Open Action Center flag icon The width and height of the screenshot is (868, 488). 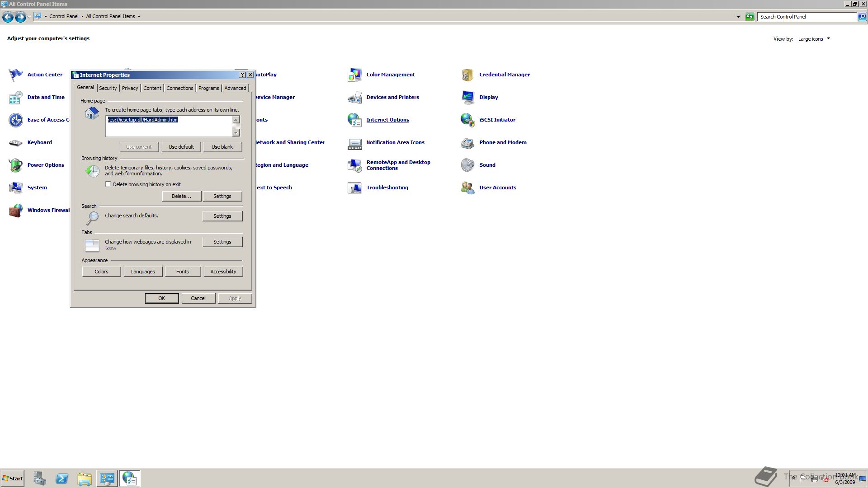(16, 75)
